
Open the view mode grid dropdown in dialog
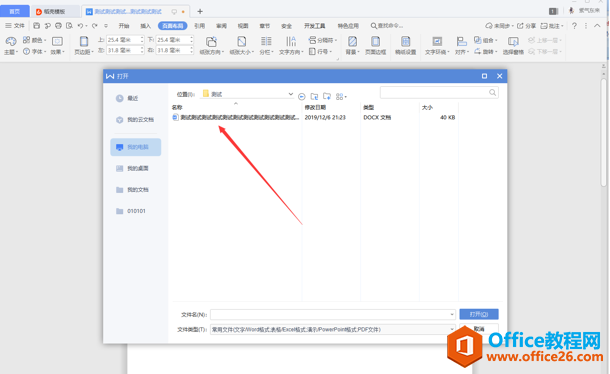click(341, 96)
